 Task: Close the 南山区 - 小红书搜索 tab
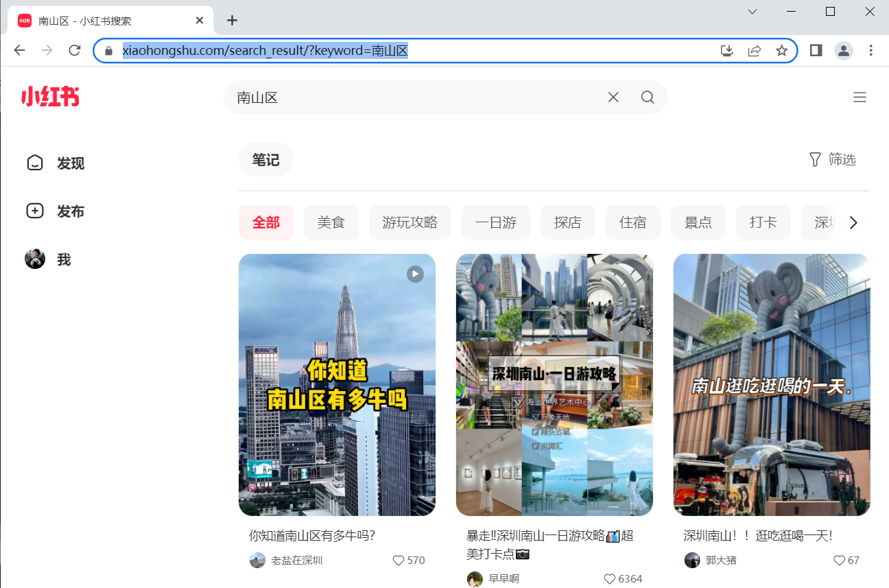pyautogui.click(x=200, y=20)
